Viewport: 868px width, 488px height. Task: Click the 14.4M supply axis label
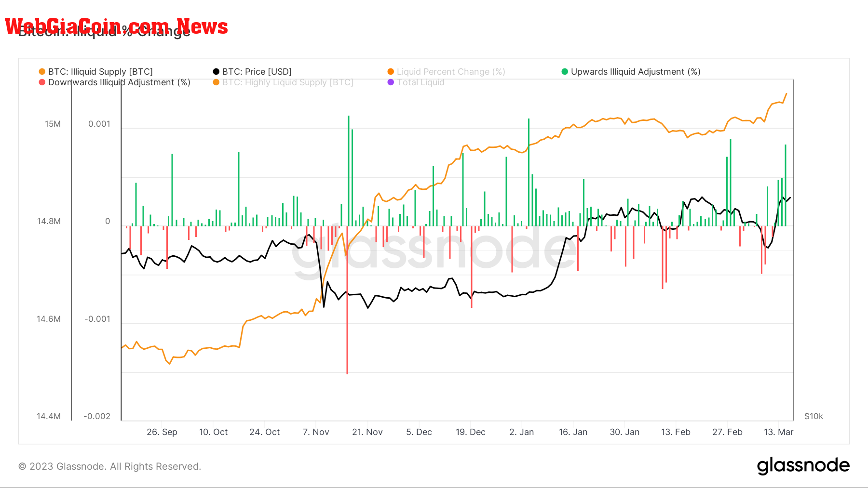point(49,416)
